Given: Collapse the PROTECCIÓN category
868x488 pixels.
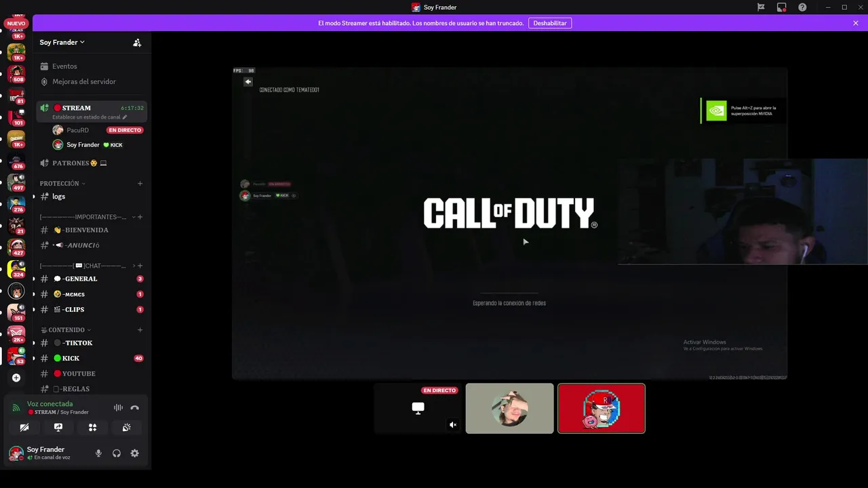Looking at the screenshot, I should coord(62,184).
